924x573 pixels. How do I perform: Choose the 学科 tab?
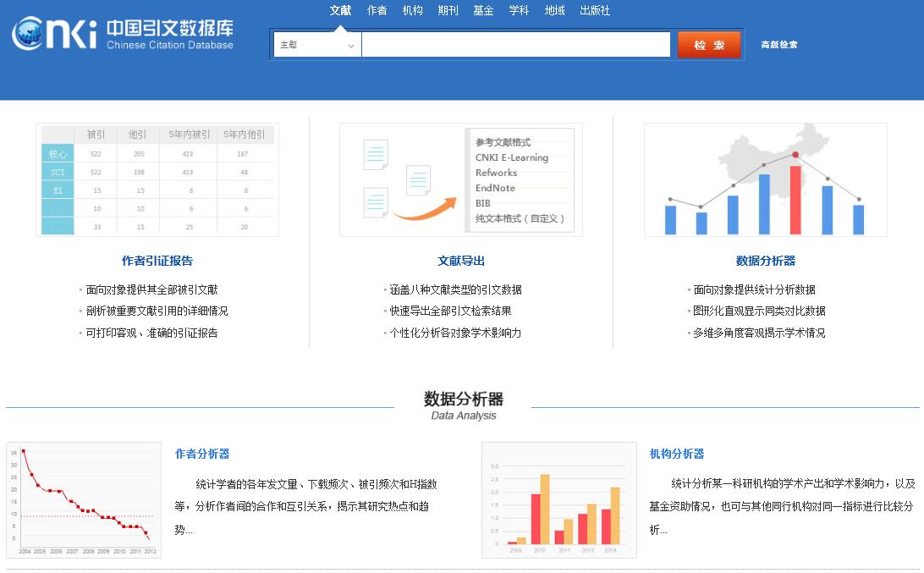click(519, 11)
